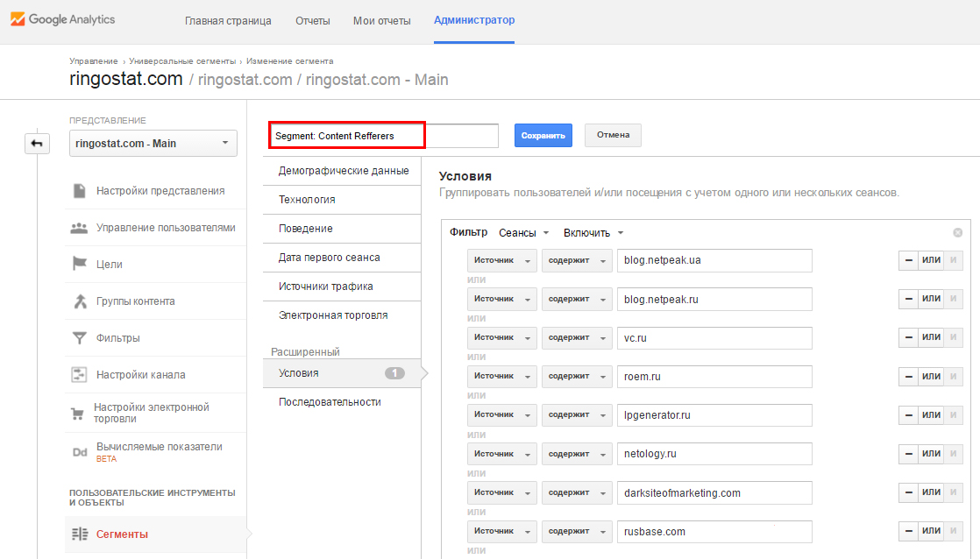980x559 pixels.
Task: Remove the lpgenerator.ru condition row
Action: click(908, 414)
